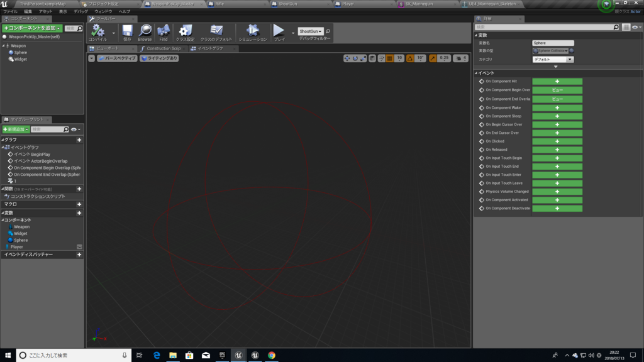The width and height of the screenshot is (644, 362).
Task: Click the My Blueprint search field
Action: pos(50,129)
